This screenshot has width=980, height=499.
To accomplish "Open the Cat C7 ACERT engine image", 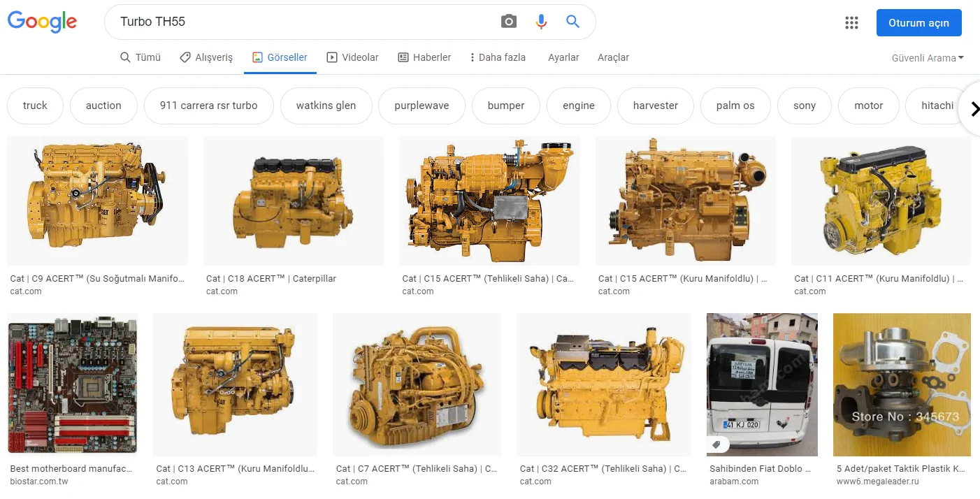I will coord(417,384).
